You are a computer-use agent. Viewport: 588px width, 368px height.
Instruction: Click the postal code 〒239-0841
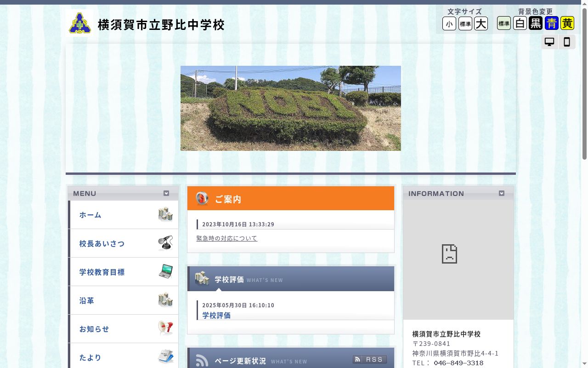click(431, 344)
